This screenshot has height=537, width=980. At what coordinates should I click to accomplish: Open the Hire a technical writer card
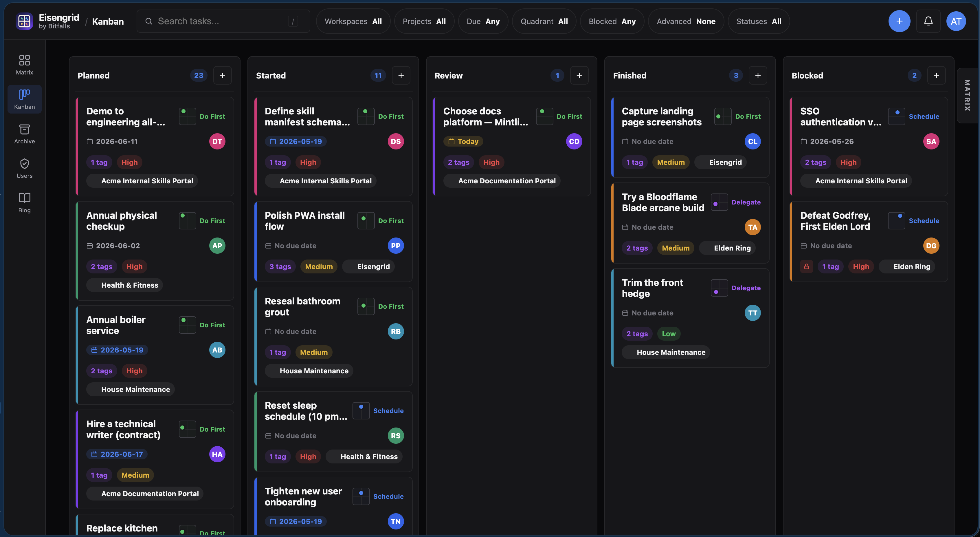155,459
